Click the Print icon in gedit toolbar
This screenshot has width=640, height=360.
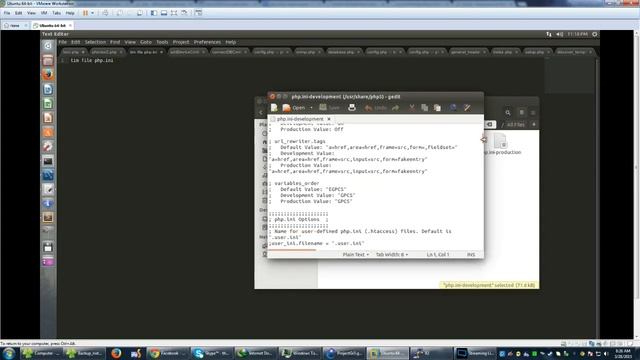click(x=352, y=108)
